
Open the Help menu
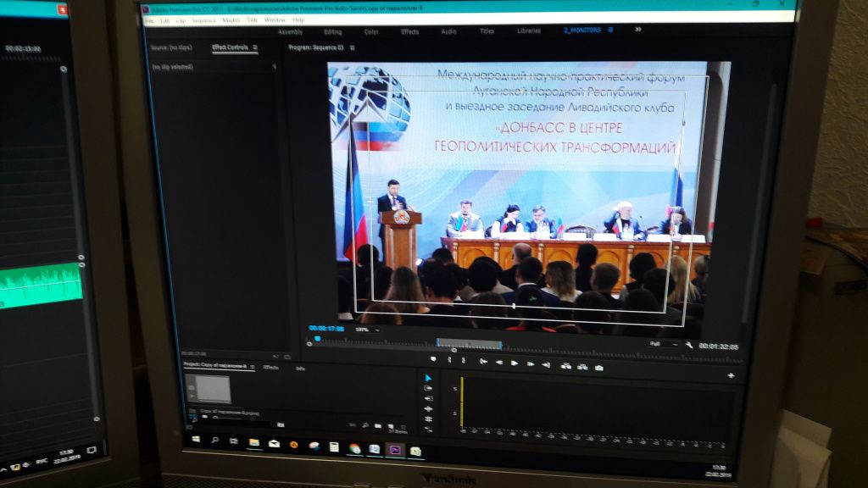298,20
